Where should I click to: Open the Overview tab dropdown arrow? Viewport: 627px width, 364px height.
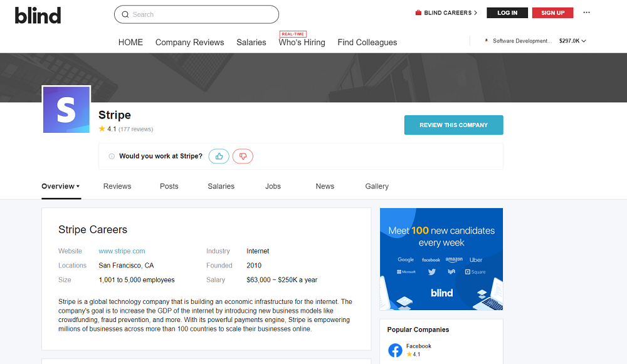pyautogui.click(x=78, y=186)
